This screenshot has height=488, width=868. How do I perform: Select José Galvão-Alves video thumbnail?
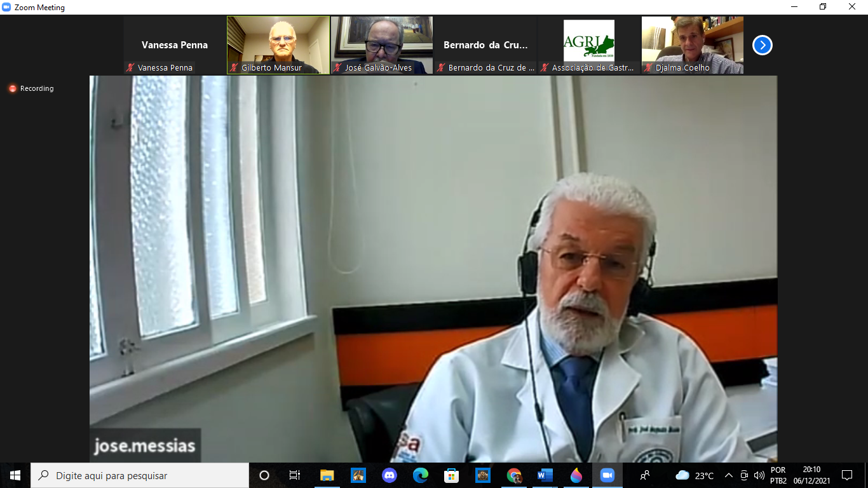(382, 45)
